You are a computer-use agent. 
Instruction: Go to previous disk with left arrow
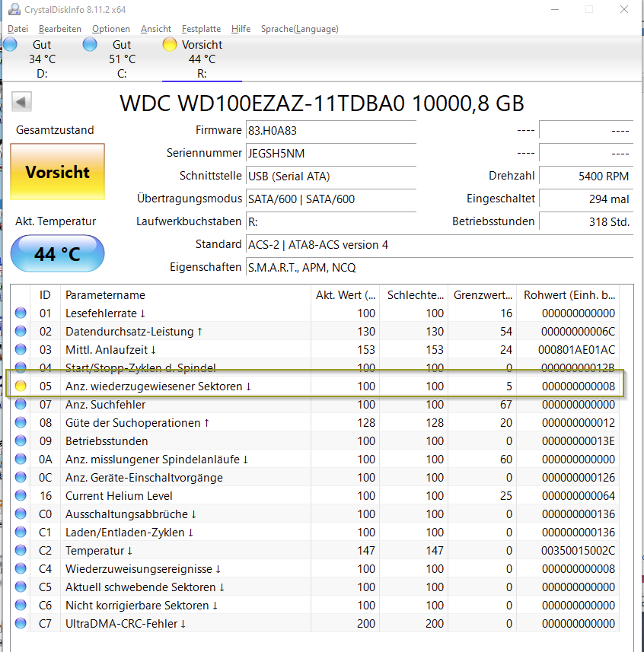[21, 101]
